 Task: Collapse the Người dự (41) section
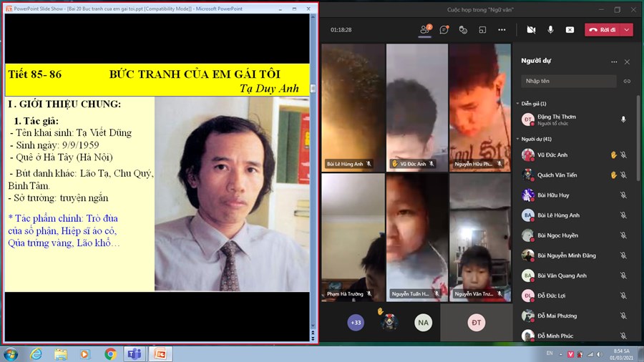[517, 139]
